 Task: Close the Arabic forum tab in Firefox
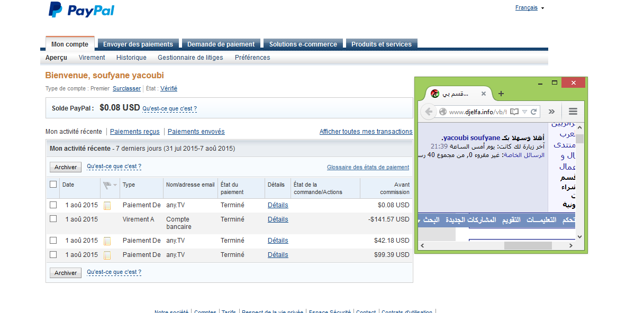coord(484,94)
